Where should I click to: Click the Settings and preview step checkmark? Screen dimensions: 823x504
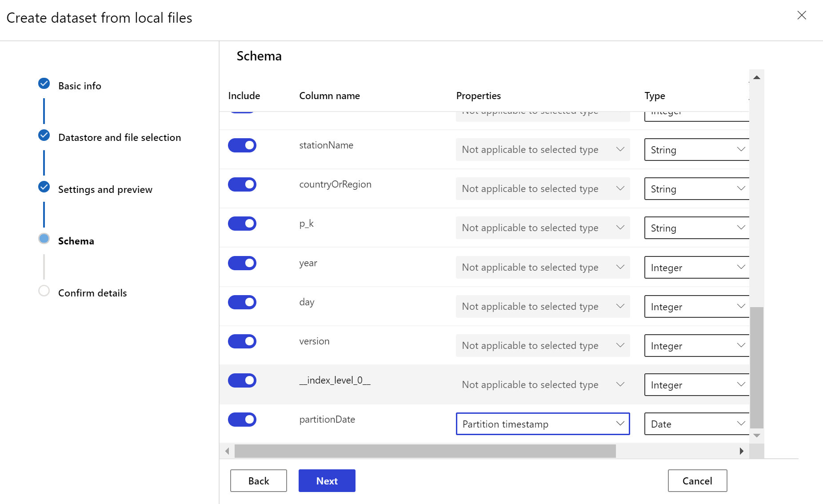[44, 187]
